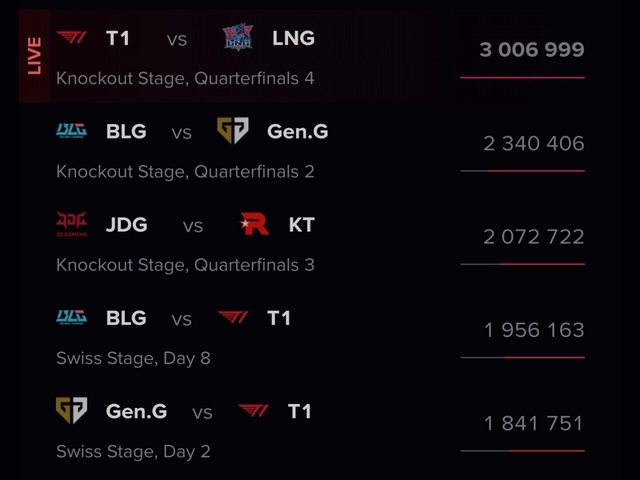Open the Knockout Stage, Quarterfinals 4 match
Image resolution: width=640 pixels, height=480 pixels.
(x=185, y=78)
